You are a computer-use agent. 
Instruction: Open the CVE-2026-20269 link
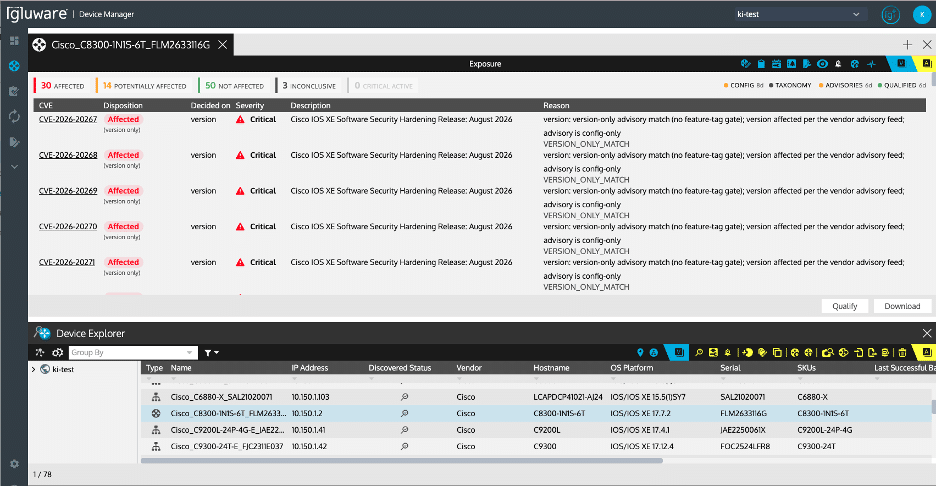click(67, 191)
